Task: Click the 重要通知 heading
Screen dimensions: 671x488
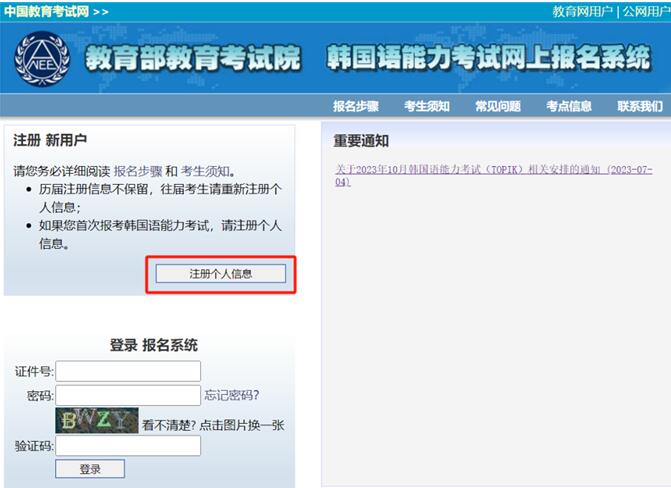Action: (x=361, y=141)
